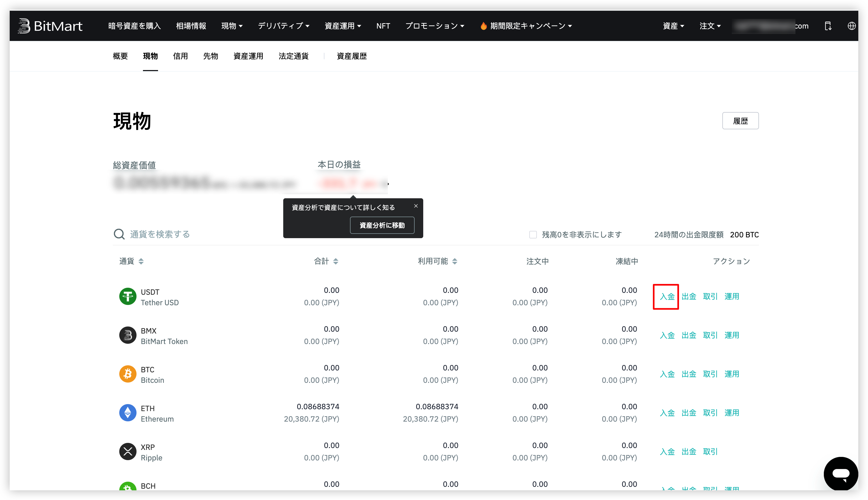Click 運用 for USDT

732,296
